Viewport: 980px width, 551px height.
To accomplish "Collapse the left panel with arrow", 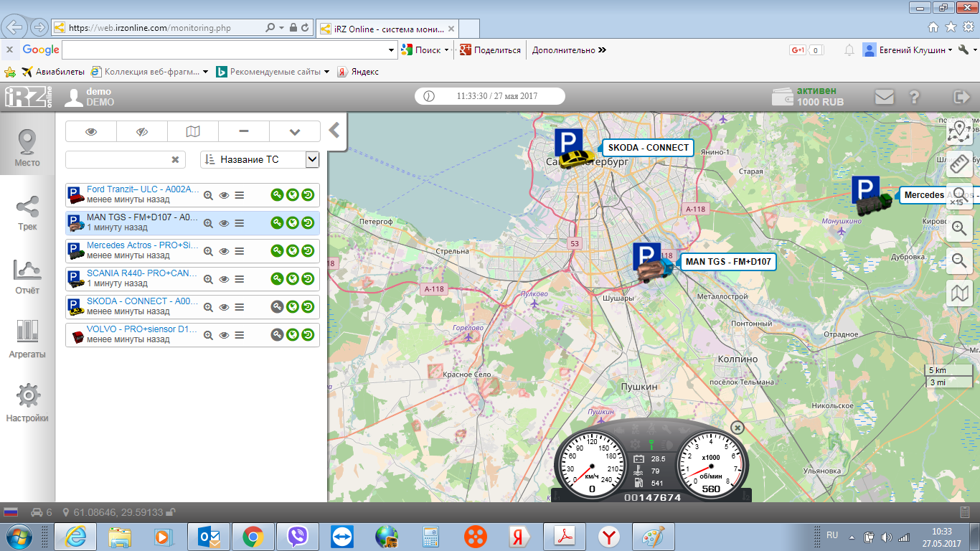I will tap(334, 130).
